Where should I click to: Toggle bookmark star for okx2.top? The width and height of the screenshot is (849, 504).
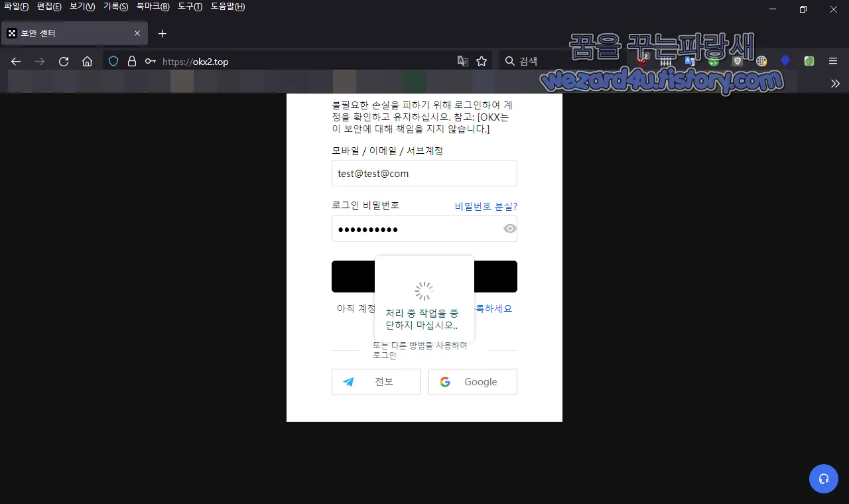click(x=482, y=60)
